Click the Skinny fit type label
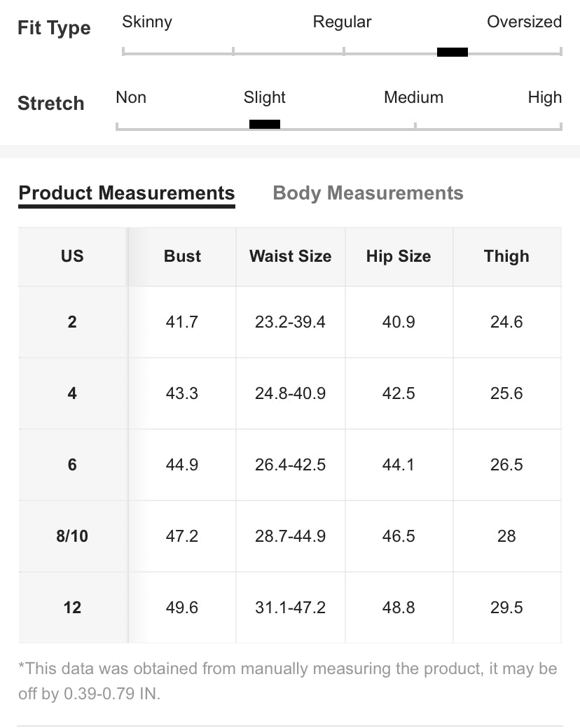 147,22
